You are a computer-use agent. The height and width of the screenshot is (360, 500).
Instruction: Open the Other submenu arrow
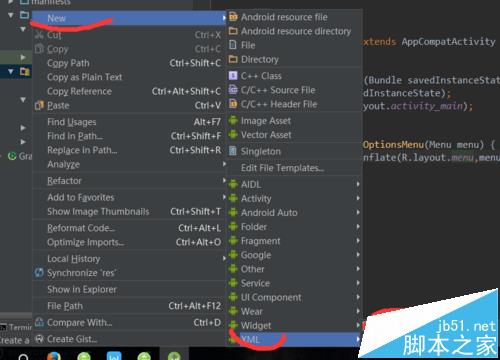tap(358, 269)
